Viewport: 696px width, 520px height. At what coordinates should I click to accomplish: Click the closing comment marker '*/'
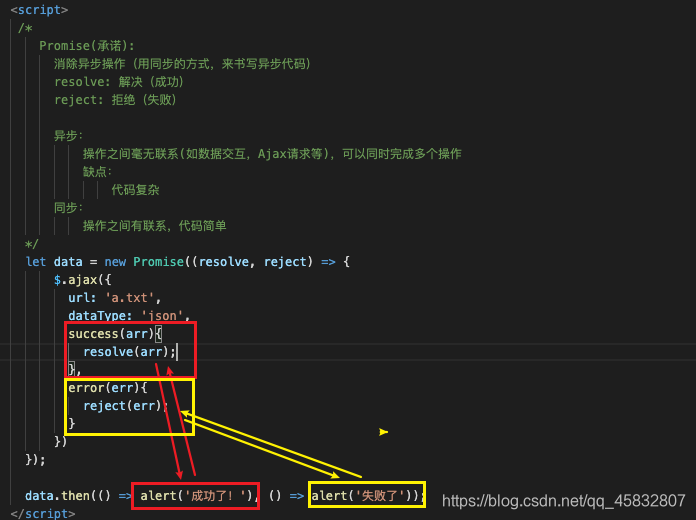click(32, 244)
